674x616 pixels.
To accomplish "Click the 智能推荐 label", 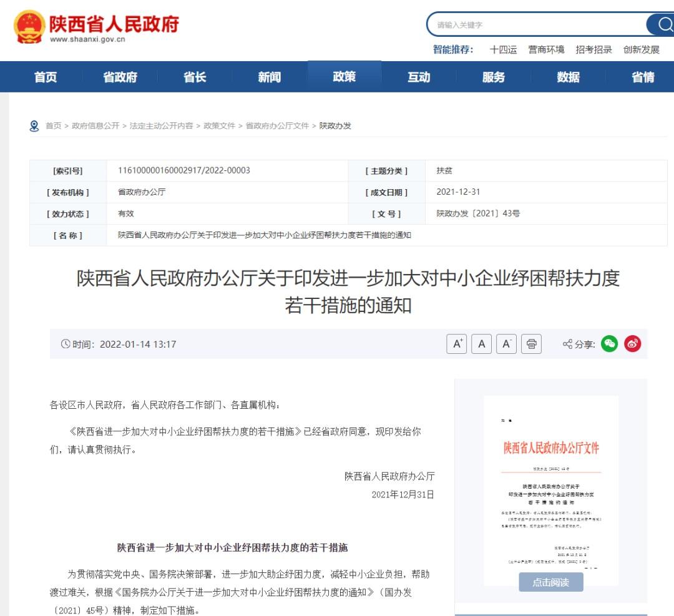I will pos(453,49).
